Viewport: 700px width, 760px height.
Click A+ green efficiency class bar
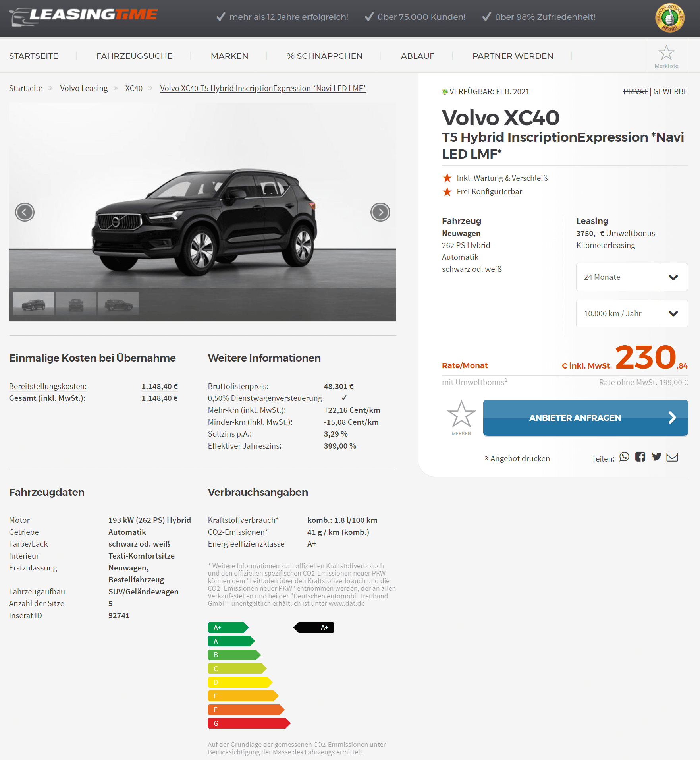pyautogui.click(x=228, y=628)
